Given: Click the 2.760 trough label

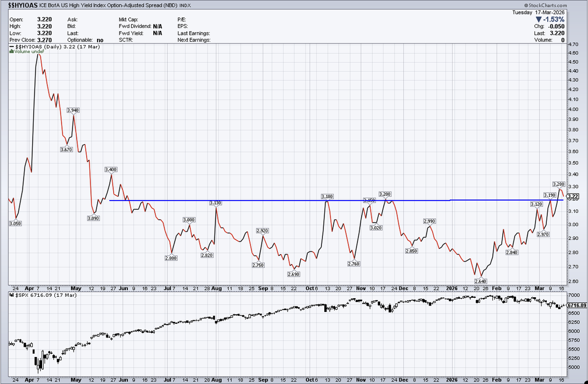Looking at the screenshot, I should pyautogui.click(x=354, y=264).
